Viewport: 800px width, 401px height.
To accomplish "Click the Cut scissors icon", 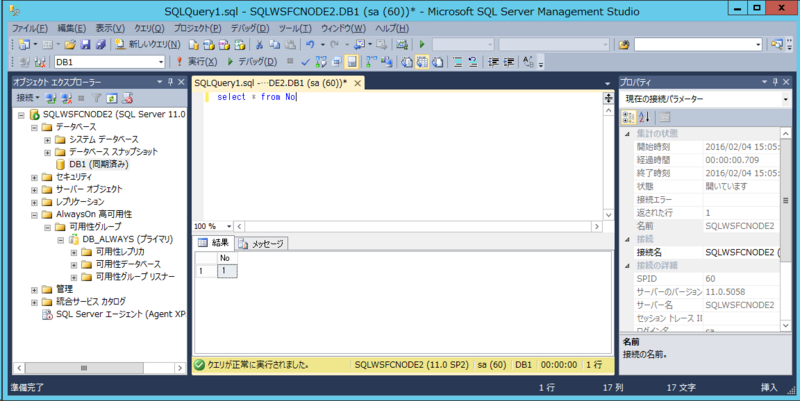I will (259, 45).
